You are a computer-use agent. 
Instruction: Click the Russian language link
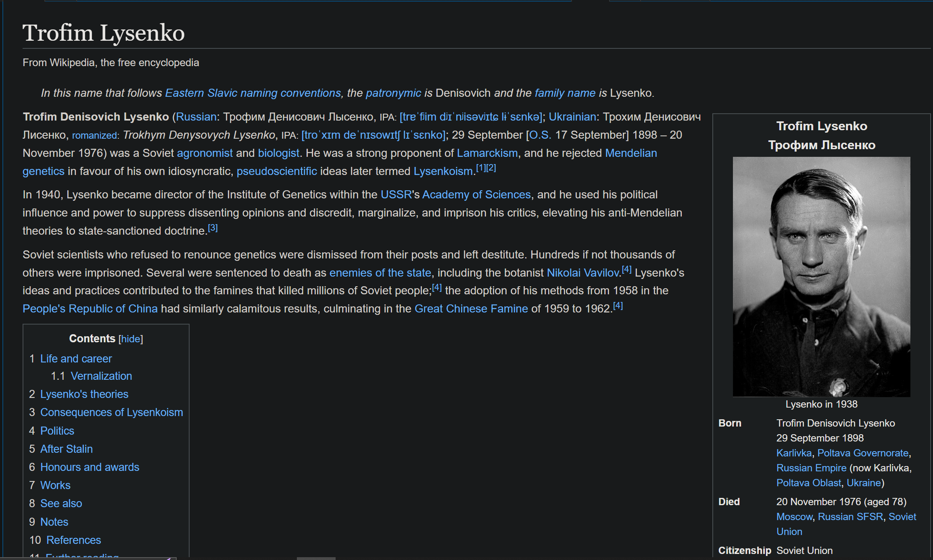pyautogui.click(x=196, y=117)
